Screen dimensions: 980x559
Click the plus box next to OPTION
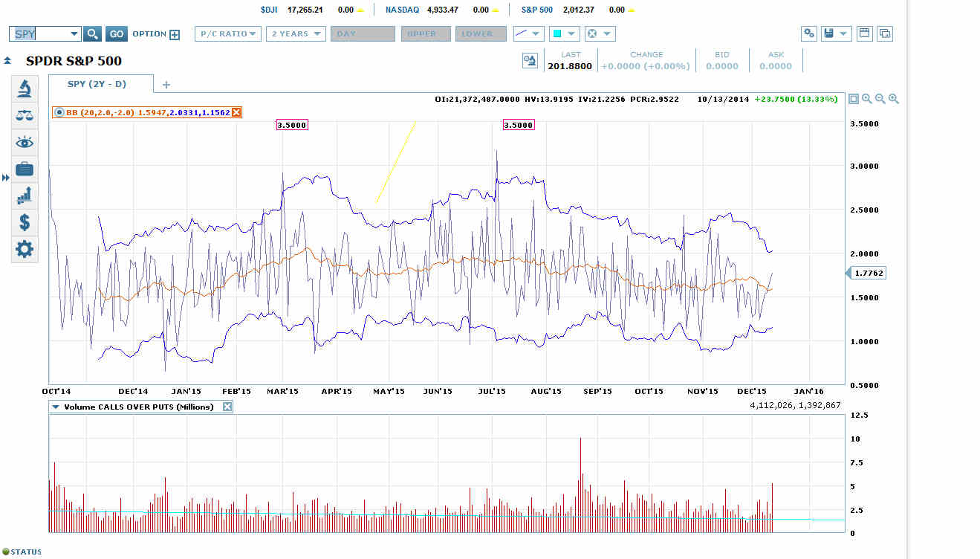coord(175,34)
